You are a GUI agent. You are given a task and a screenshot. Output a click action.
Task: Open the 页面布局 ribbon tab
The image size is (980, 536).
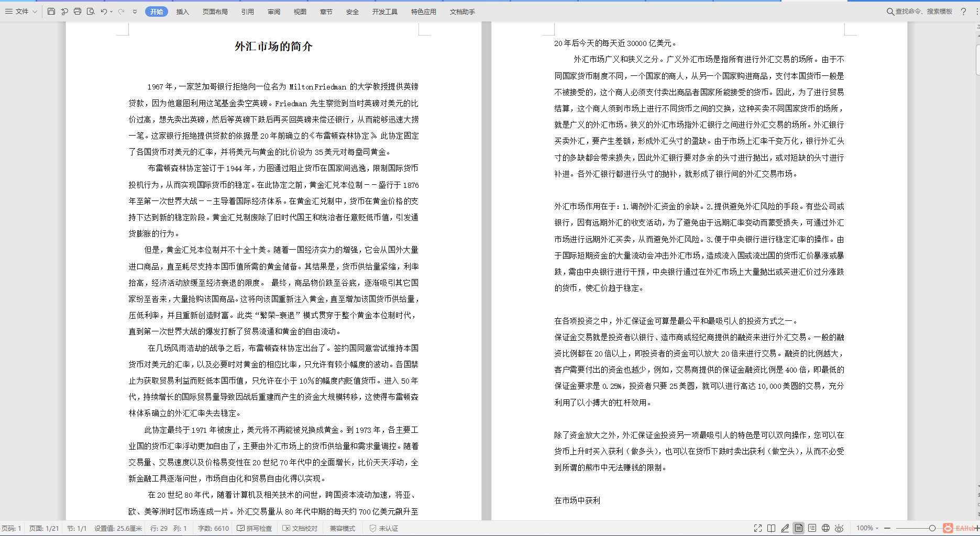(215, 12)
